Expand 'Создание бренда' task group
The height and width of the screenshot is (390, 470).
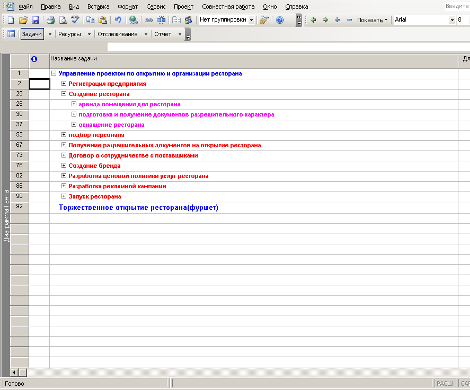tap(63, 166)
